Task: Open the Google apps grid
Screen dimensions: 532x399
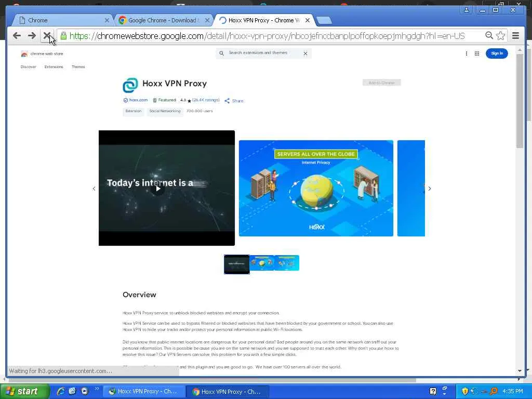Action: pyautogui.click(x=477, y=54)
